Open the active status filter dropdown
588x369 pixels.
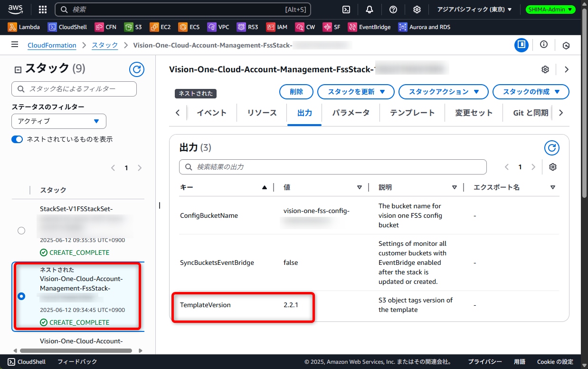tap(59, 121)
